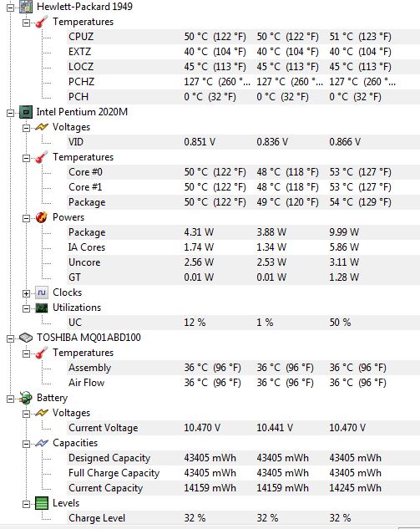Screen dimensions: 420x529
Task: Collapse the Battery node
Action: 11,399
